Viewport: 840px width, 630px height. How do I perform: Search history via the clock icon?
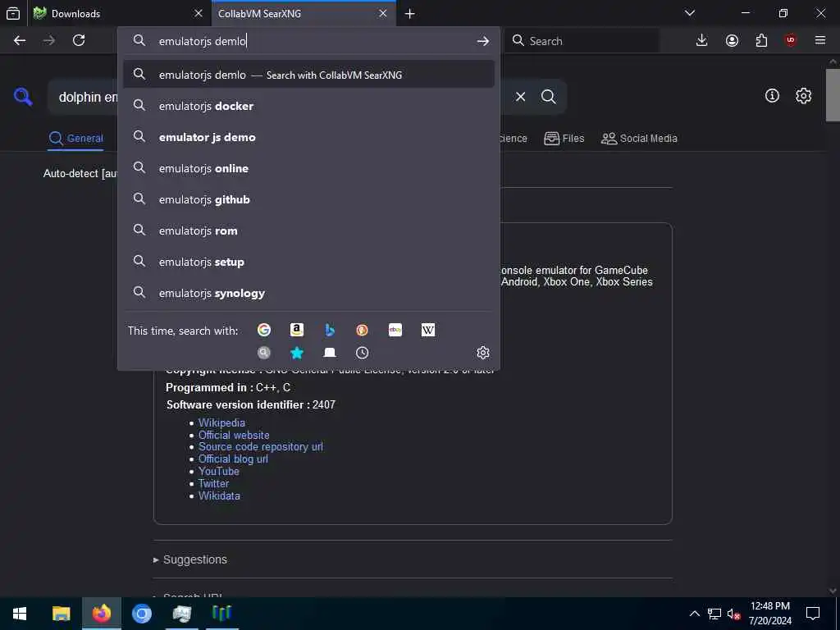(x=362, y=353)
